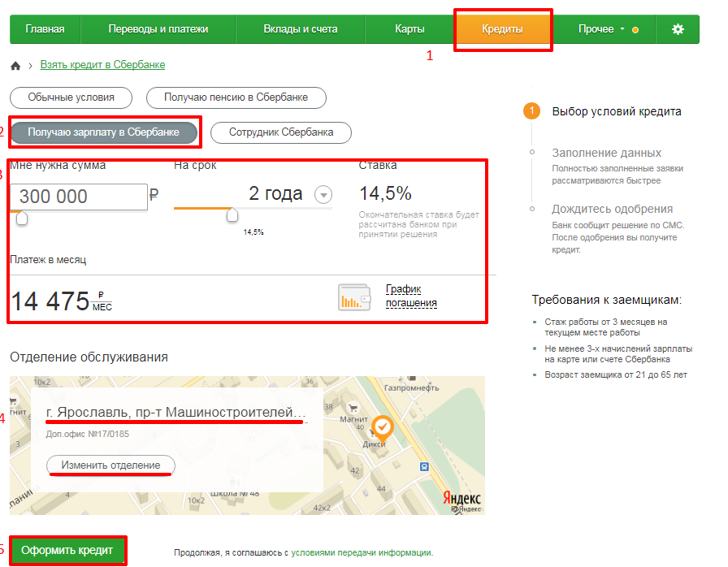Image resolution: width=728 pixels, height=567 pixels.
Task: Select the Обычные условия option
Action: point(71,97)
